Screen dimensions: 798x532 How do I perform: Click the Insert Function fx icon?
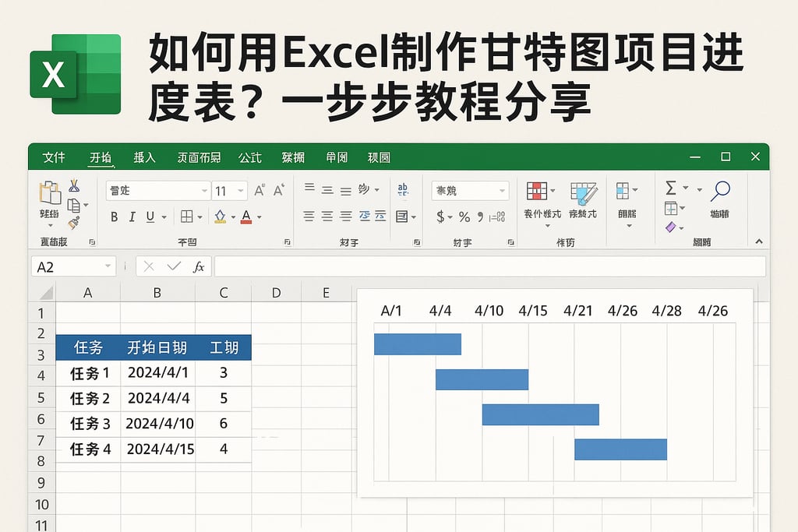199,266
